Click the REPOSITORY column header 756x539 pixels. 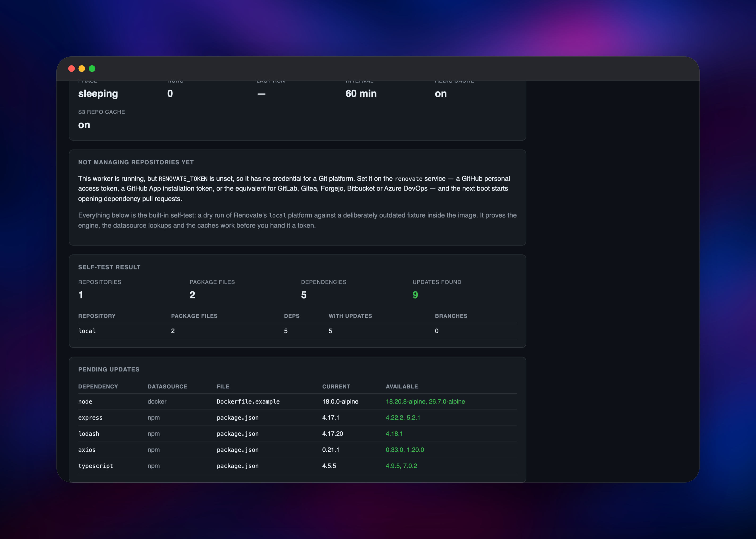pyautogui.click(x=97, y=316)
